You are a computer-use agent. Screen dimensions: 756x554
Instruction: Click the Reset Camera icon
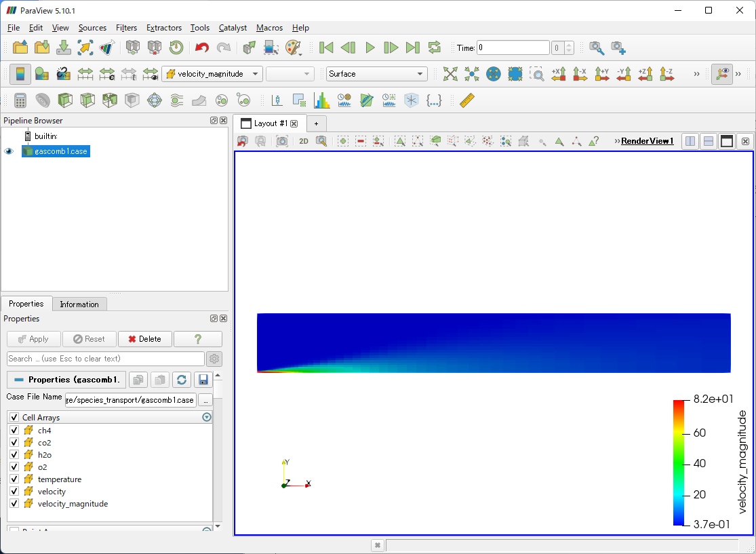[450, 74]
